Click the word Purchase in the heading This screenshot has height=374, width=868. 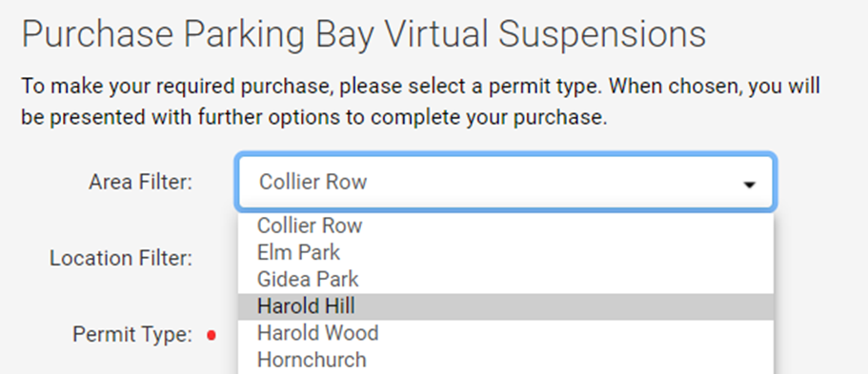tap(97, 34)
